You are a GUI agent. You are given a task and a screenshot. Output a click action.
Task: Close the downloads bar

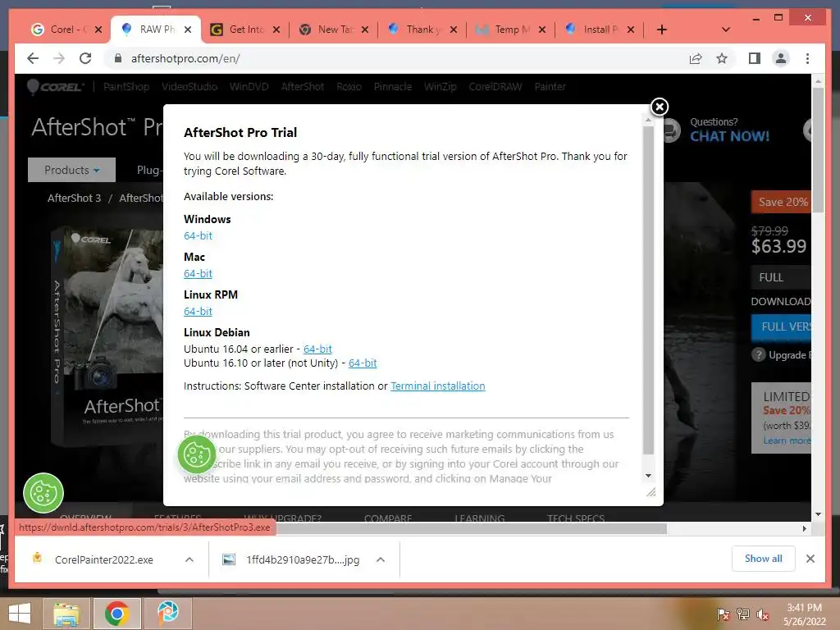click(810, 559)
